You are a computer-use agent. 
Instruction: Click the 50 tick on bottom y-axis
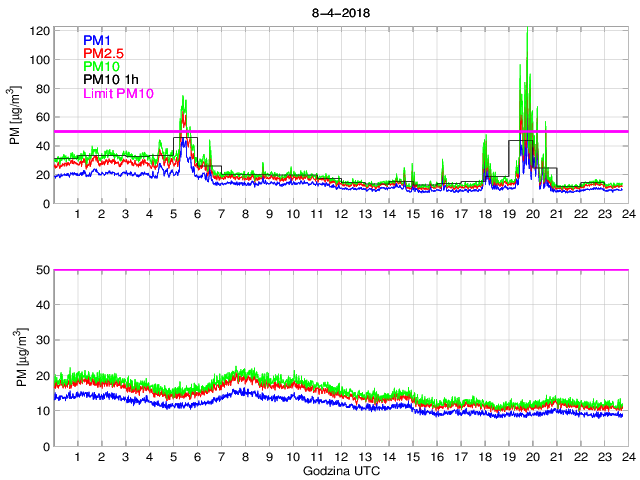(42, 270)
